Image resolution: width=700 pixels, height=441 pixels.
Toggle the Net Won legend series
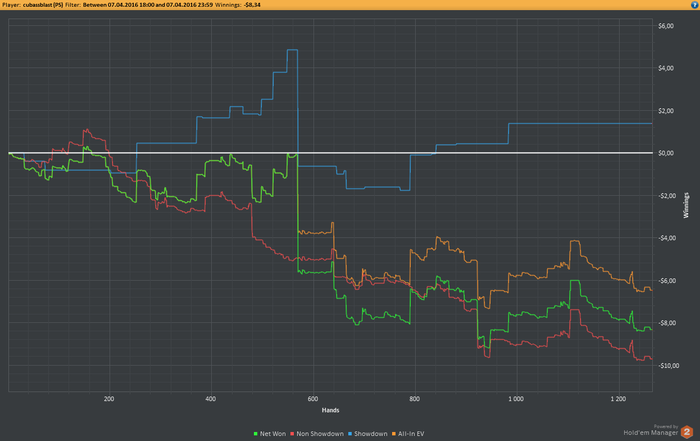pos(270,433)
